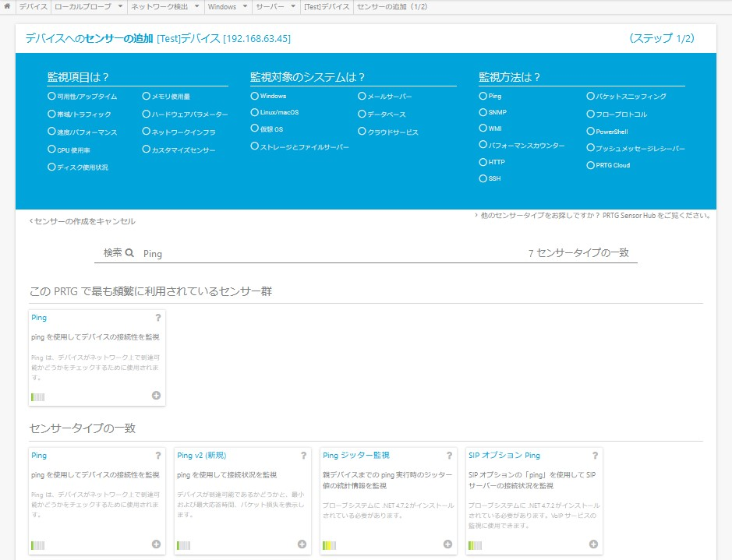732x560 pixels.
Task: Open help for Ping ジッター監視 sensor
Action: click(x=449, y=456)
